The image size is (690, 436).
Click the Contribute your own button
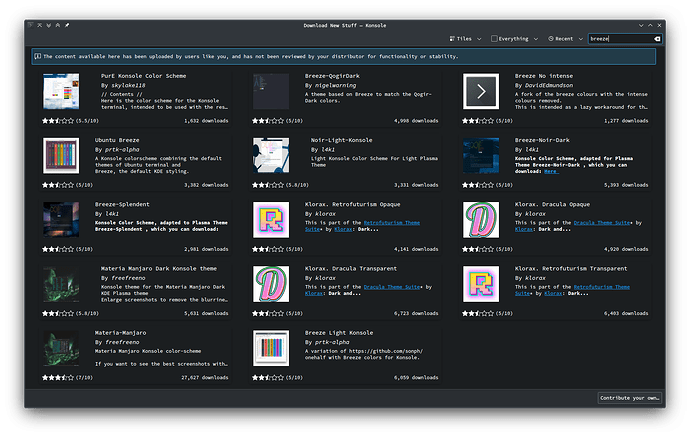629,398
